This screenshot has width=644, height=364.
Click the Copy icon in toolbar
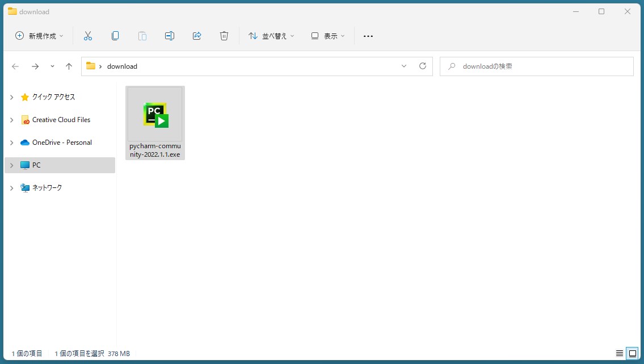[115, 36]
